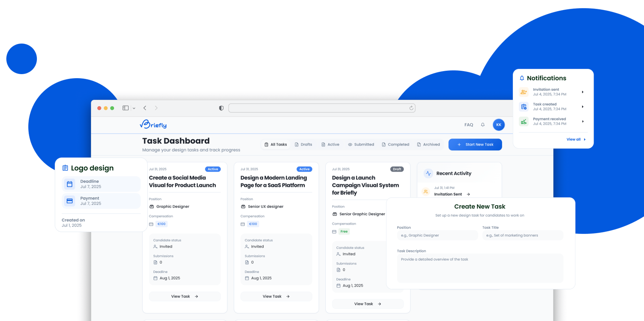
Task: Click the Task Dashboard heading
Action: coord(176,141)
